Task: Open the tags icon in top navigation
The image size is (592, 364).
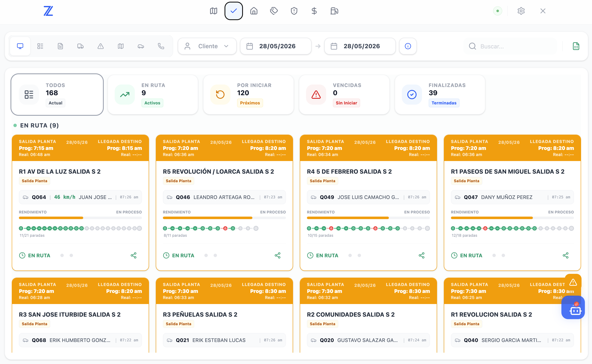Action: 274,11
